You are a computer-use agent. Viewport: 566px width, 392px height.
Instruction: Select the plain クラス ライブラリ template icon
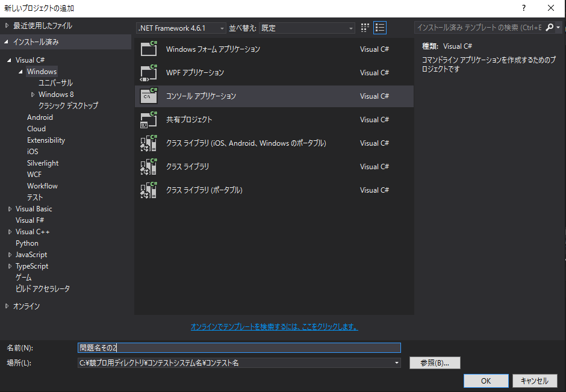[149, 166]
